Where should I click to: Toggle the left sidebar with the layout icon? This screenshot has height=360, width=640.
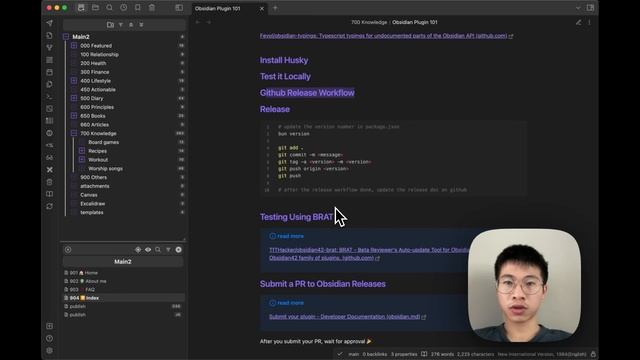[x=179, y=8]
